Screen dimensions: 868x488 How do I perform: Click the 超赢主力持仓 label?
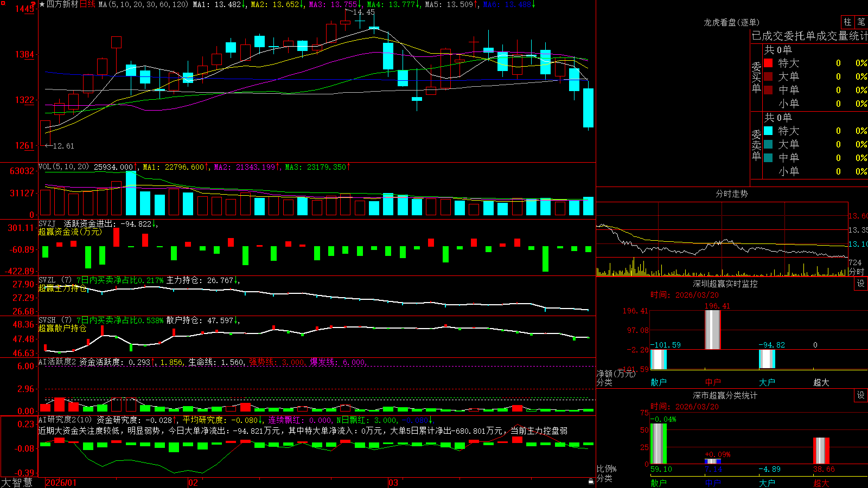coord(62,288)
